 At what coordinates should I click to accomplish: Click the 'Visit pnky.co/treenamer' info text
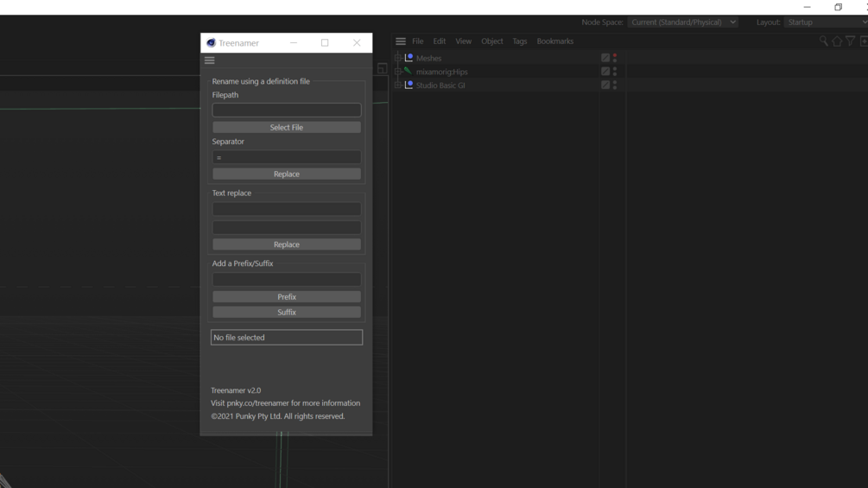(285, 402)
